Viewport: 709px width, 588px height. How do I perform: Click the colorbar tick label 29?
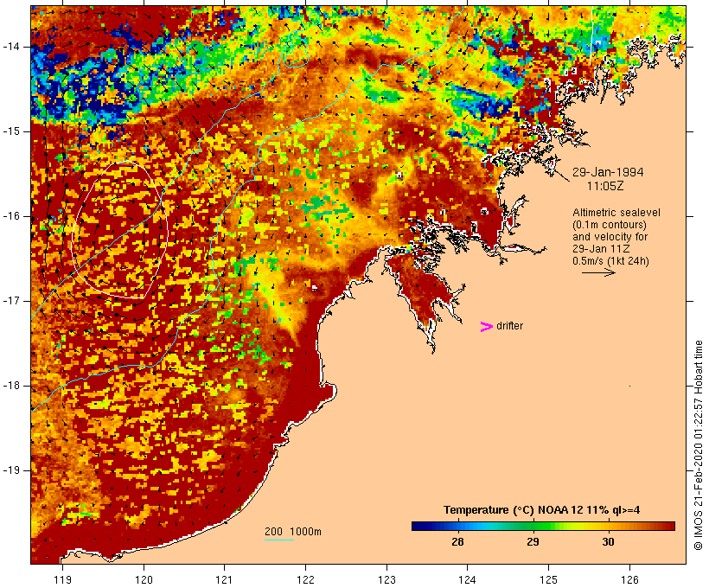pyautogui.click(x=533, y=541)
